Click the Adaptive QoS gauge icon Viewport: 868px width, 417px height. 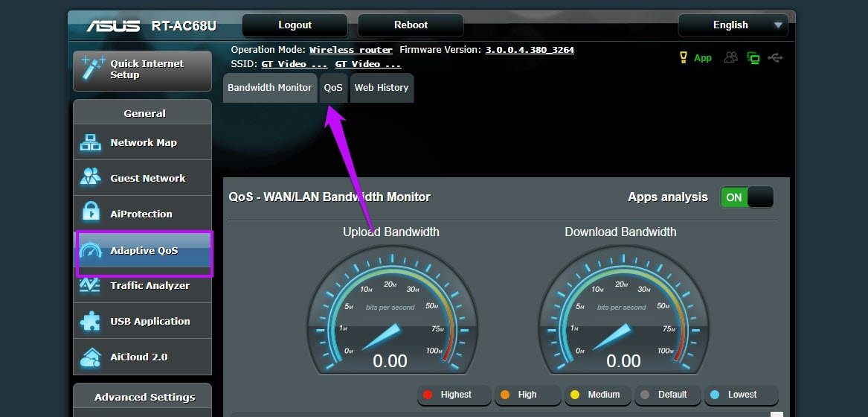(x=91, y=251)
